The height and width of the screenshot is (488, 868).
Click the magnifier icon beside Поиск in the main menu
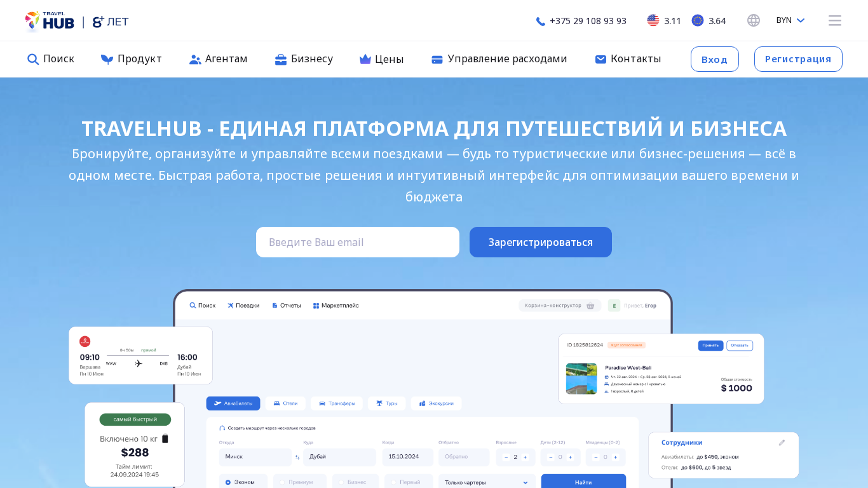tap(33, 59)
